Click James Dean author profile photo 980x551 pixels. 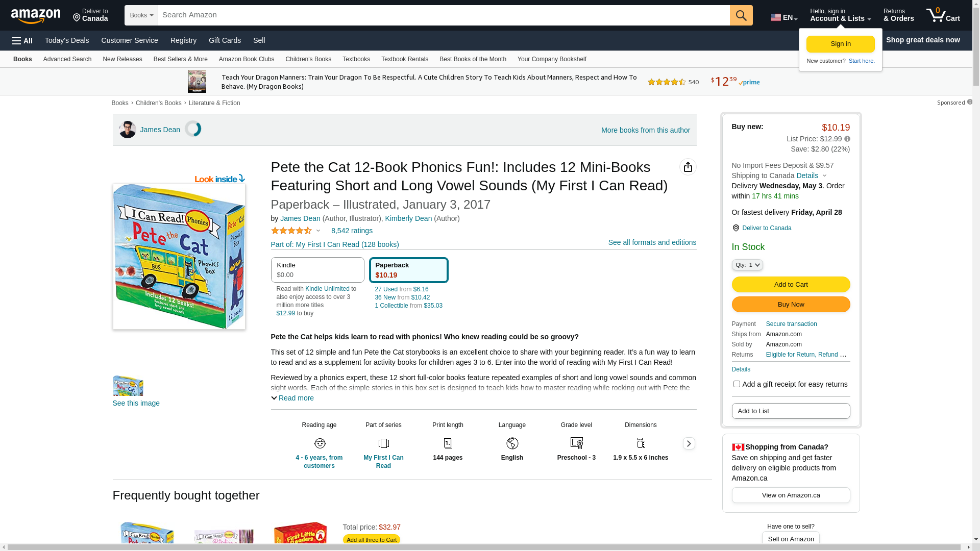(x=128, y=130)
